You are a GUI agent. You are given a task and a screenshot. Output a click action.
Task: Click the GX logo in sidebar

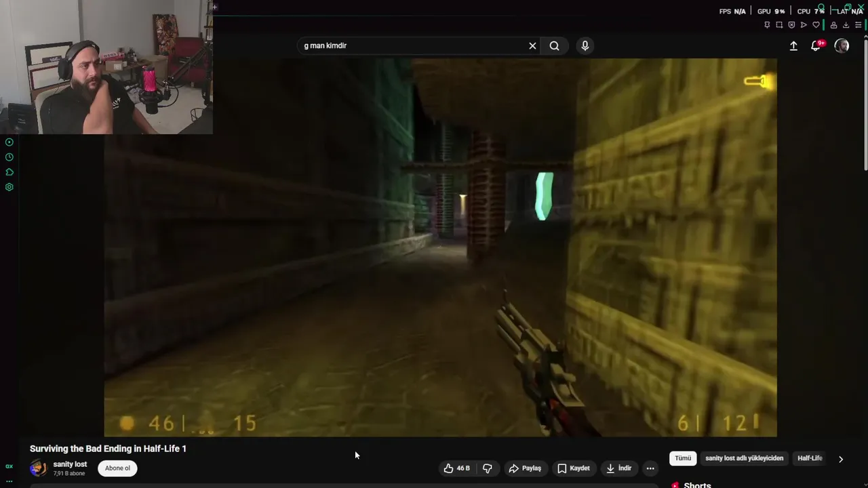tap(9, 466)
